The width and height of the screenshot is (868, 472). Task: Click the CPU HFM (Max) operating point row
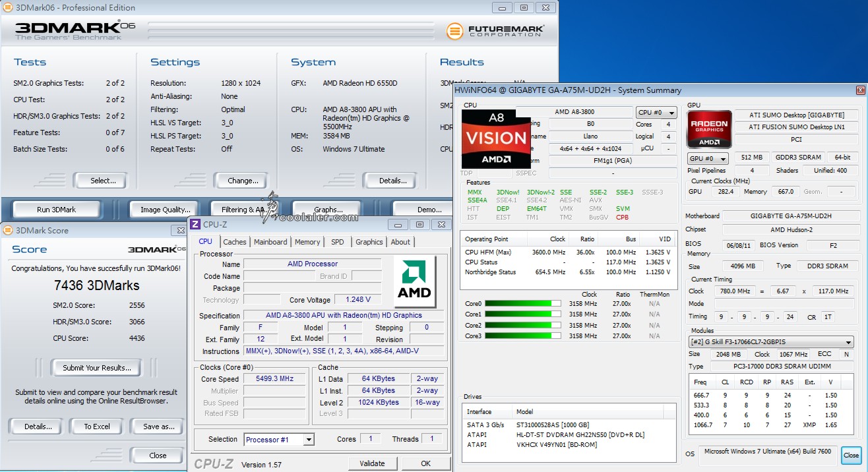568,252
